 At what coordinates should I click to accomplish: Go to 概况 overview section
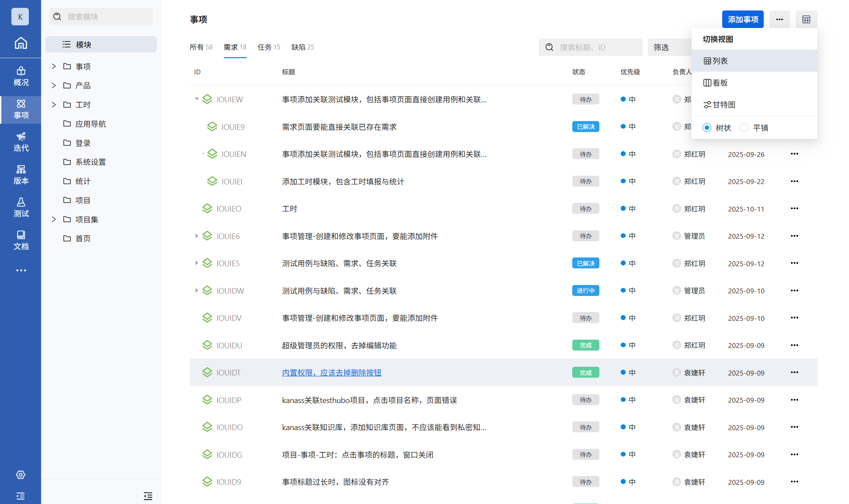pos(21,76)
